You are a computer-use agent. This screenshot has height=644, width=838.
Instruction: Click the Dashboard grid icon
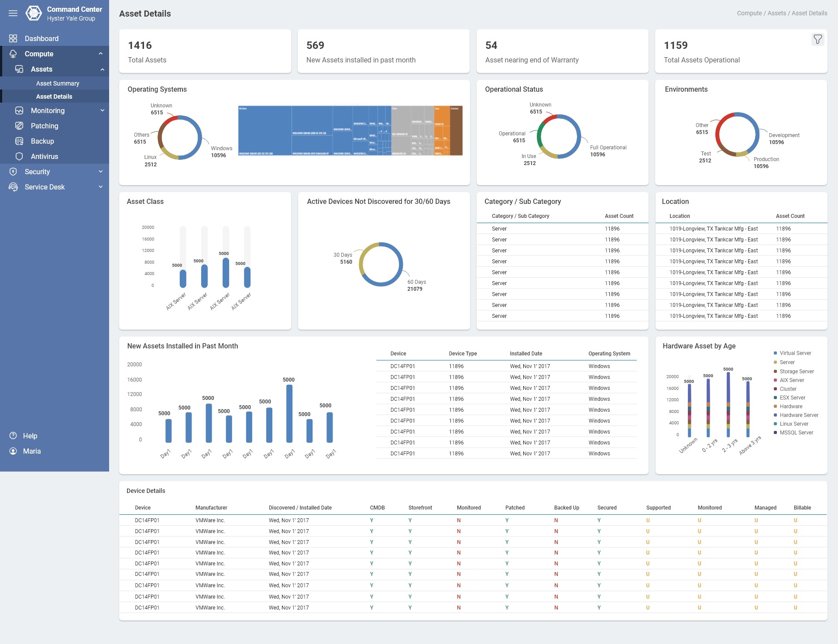click(13, 38)
